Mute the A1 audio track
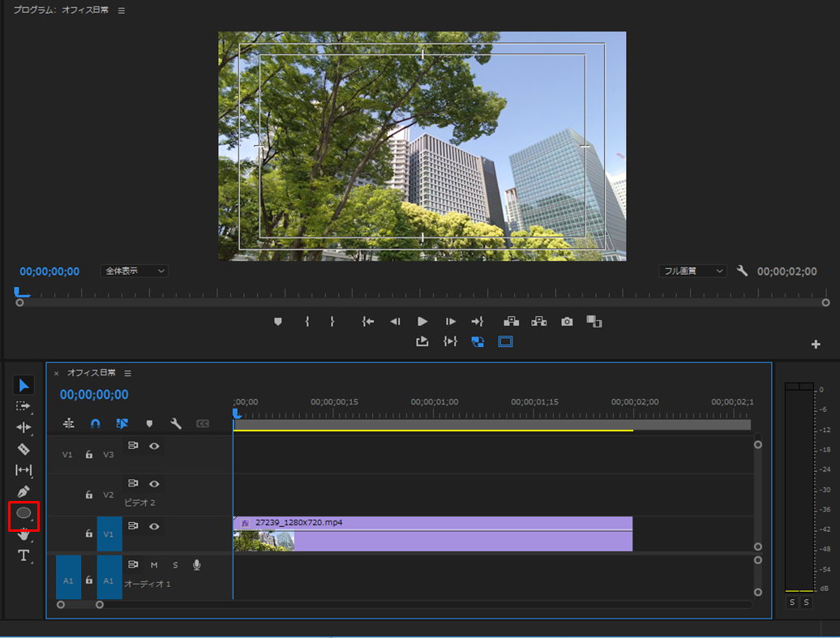The height and width of the screenshot is (638, 840). 154,565
